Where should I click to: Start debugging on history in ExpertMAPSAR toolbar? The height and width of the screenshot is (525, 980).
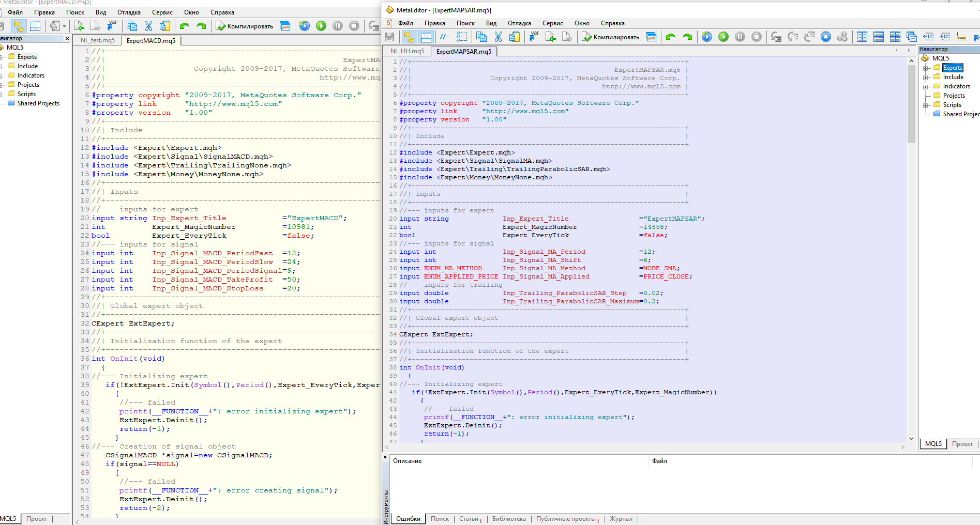click(707, 37)
